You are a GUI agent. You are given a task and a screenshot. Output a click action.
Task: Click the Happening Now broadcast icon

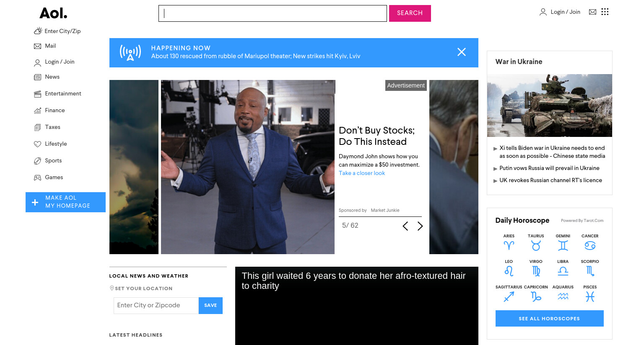pos(130,53)
